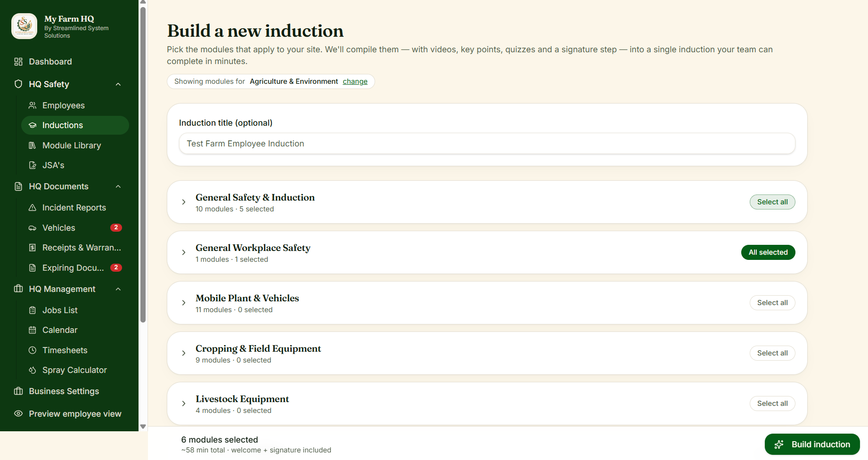The height and width of the screenshot is (460, 868).
Task: Expand the Livestock Equipment category
Action: 184,404
